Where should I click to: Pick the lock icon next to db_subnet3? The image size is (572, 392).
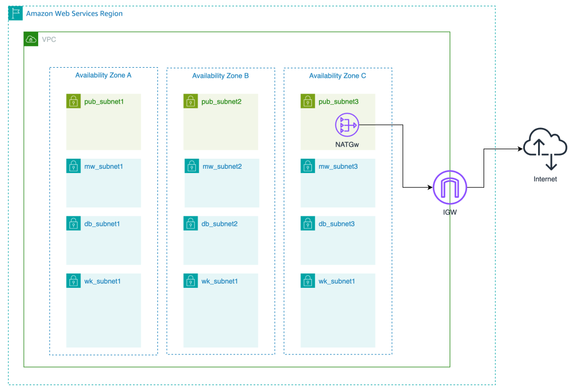[x=308, y=223]
